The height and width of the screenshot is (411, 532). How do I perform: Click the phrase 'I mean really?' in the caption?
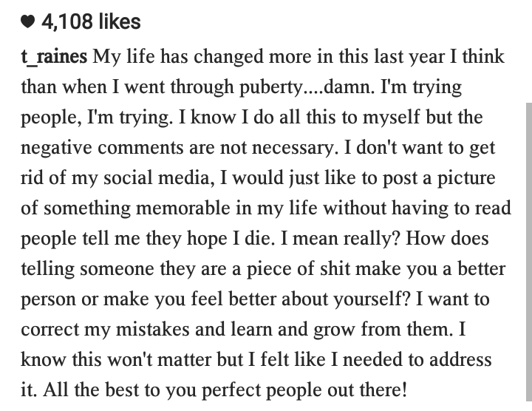tap(341, 239)
